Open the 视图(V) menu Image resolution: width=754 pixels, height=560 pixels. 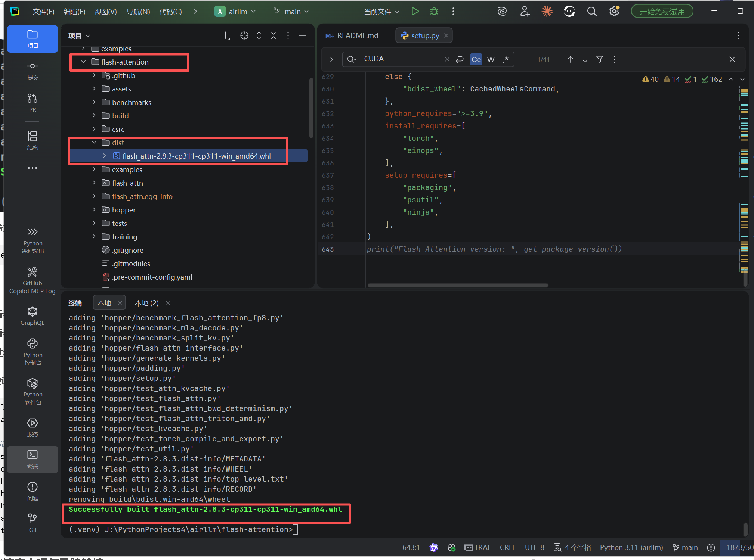coord(105,12)
